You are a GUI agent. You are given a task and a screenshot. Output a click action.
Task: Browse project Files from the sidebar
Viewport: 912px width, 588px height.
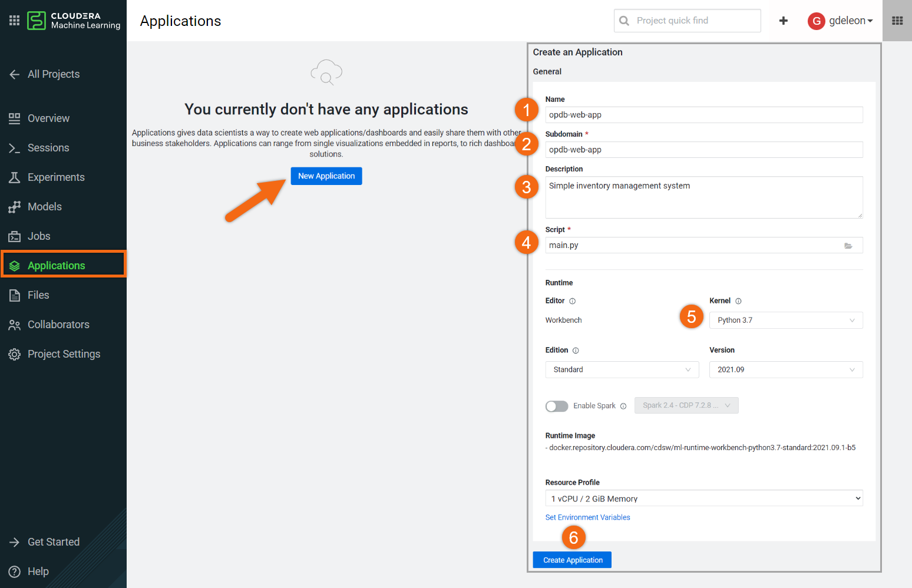pos(38,295)
